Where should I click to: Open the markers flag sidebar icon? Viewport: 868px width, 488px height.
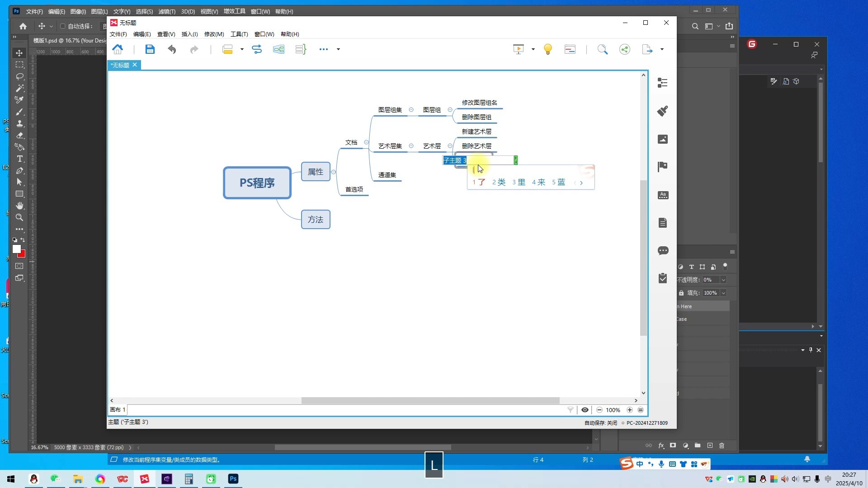(x=663, y=167)
